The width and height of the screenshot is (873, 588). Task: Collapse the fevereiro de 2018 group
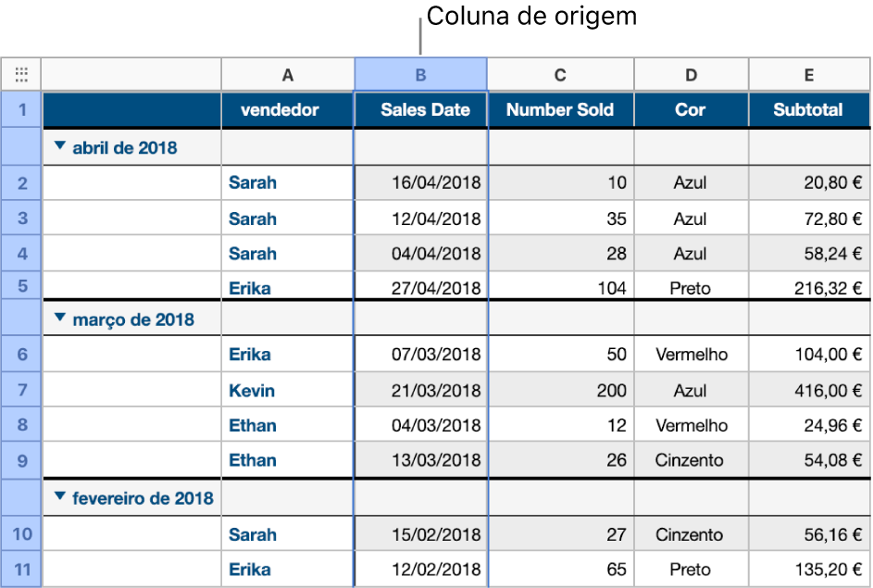(61, 497)
